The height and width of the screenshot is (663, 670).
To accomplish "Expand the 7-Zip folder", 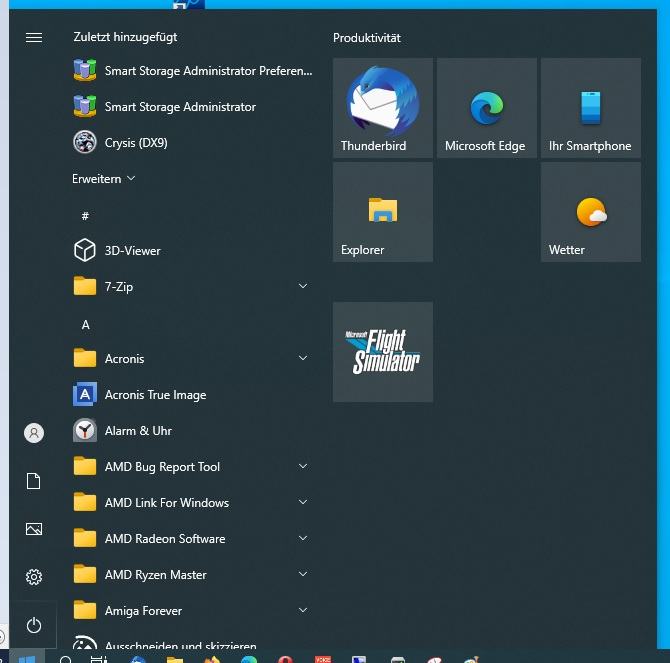I will [x=193, y=286].
